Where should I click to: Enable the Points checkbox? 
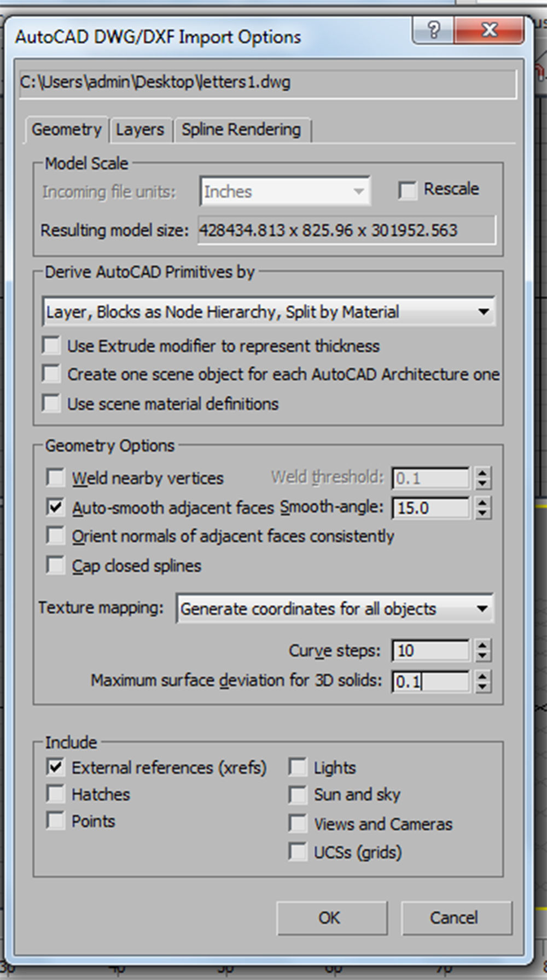tap(55, 820)
